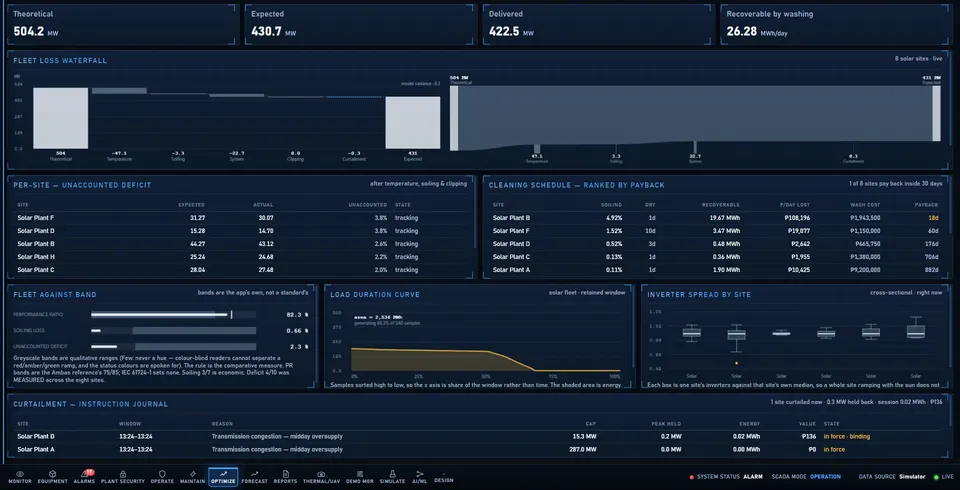Click the Expected column header in deficit table

[192, 205]
